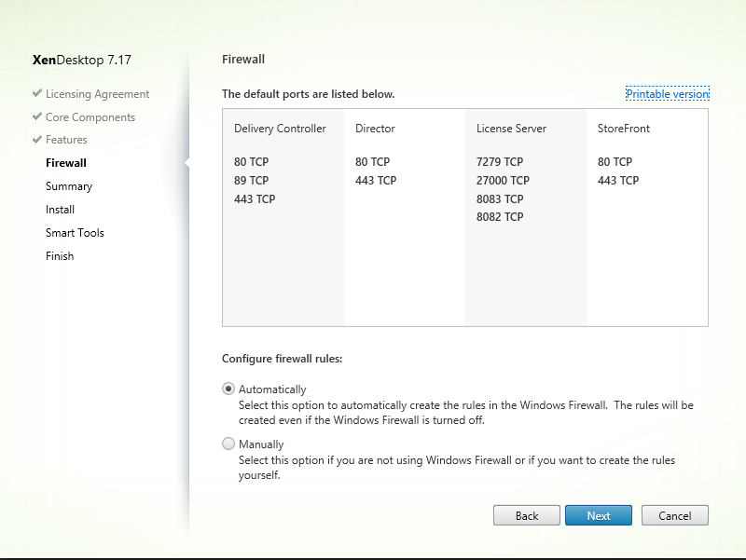Screen dimensions: 746x560
Task: Continue with the Next button
Action: 599,515
